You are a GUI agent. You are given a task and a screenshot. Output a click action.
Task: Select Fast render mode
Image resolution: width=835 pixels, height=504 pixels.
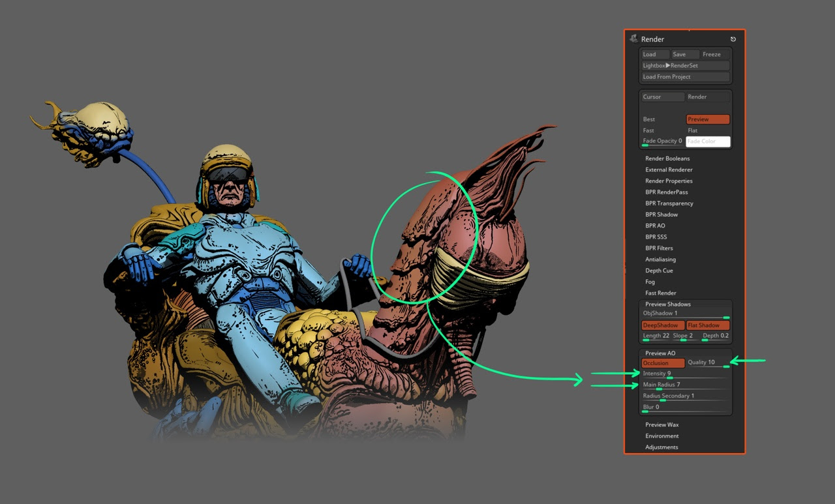click(x=663, y=130)
